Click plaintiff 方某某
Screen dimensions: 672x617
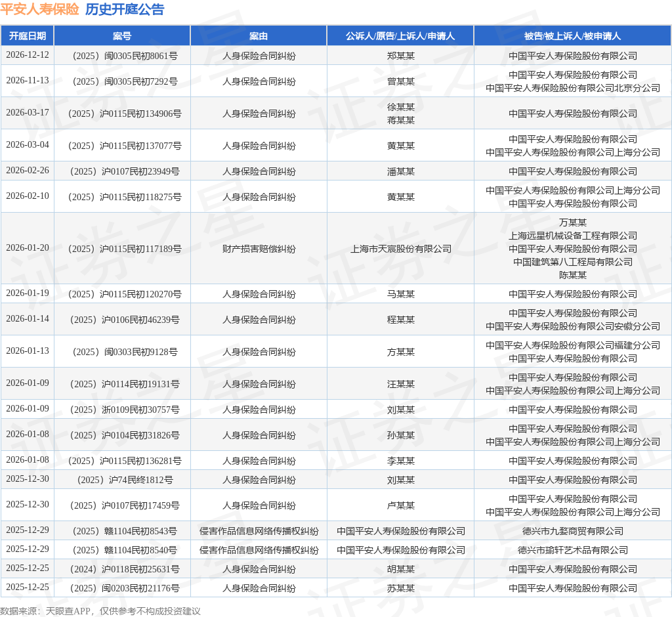[x=401, y=352]
